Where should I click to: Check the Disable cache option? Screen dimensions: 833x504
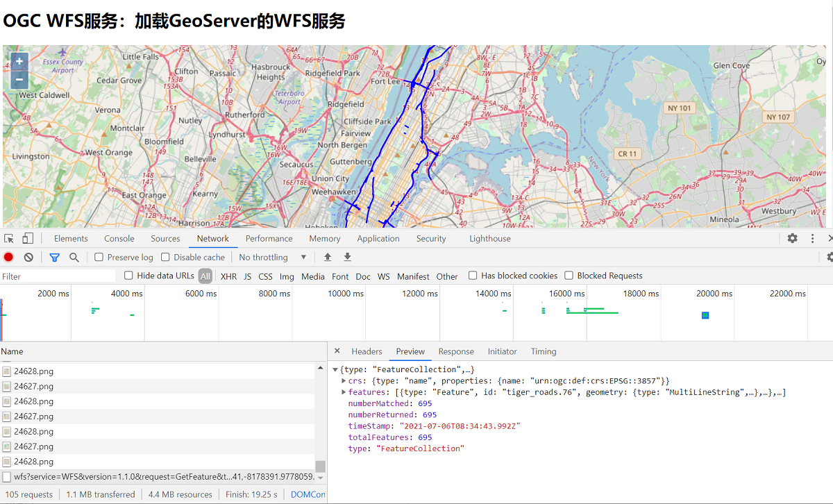(166, 257)
